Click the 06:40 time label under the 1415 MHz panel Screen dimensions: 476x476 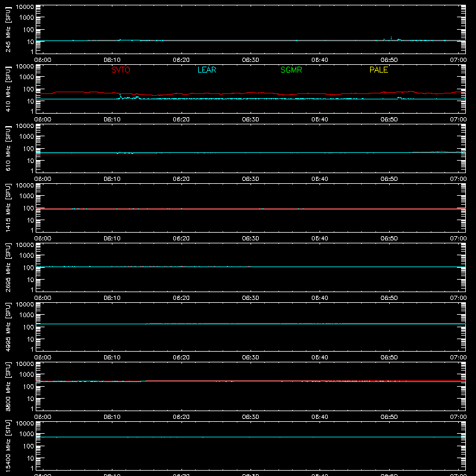pos(320,239)
